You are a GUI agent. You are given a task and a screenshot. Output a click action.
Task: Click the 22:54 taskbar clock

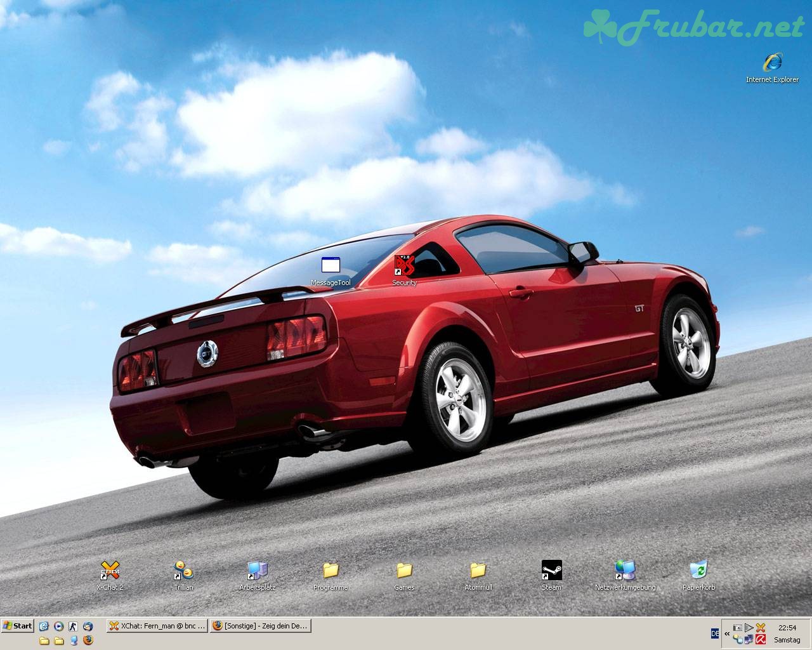click(787, 628)
